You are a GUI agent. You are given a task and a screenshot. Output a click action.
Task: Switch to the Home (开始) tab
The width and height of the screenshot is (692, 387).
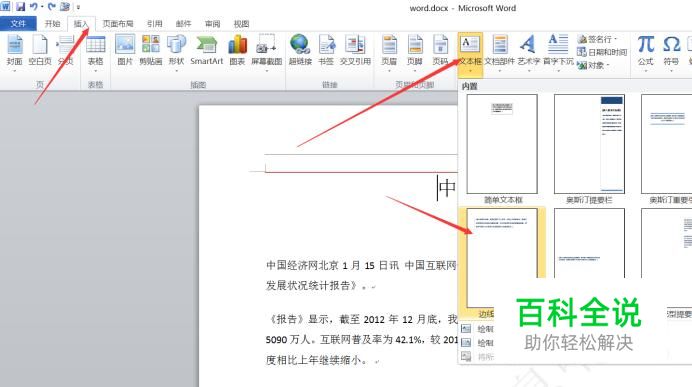click(x=52, y=23)
